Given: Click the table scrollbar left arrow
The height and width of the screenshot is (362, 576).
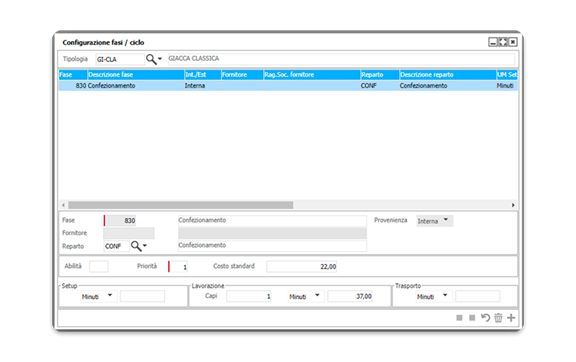Looking at the screenshot, I should coord(64,205).
